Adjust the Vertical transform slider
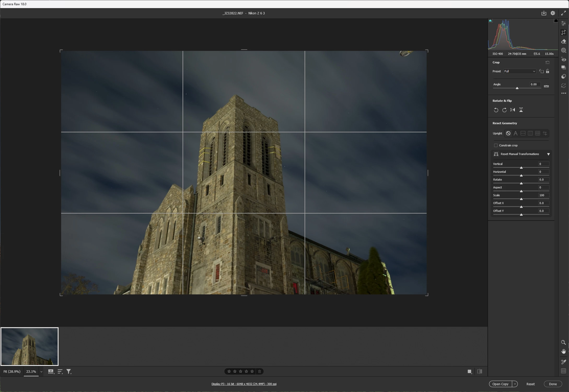This screenshot has height=392, width=569. click(521, 168)
